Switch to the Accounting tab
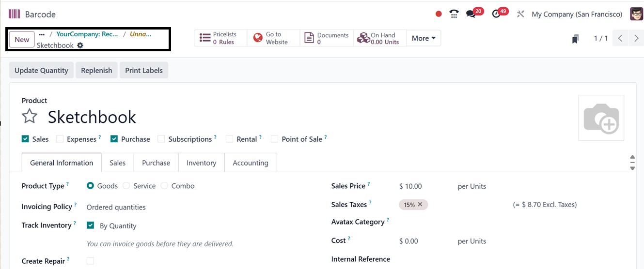 250,163
